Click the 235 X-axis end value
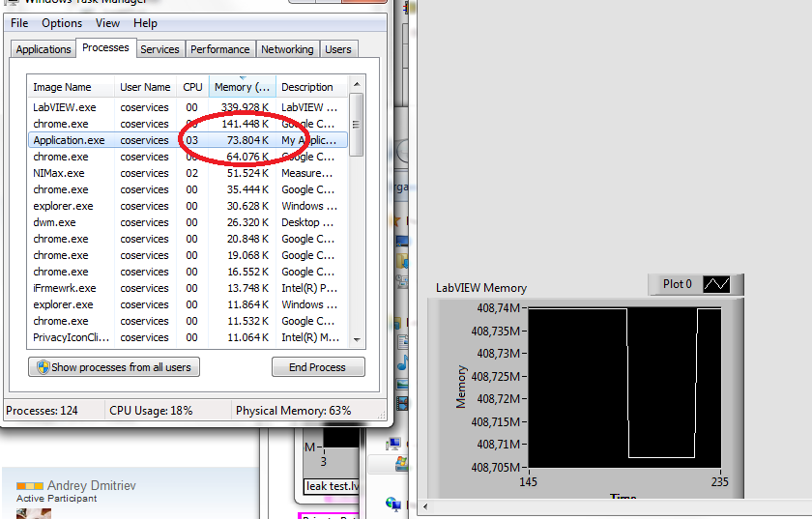 pos(720,482)
